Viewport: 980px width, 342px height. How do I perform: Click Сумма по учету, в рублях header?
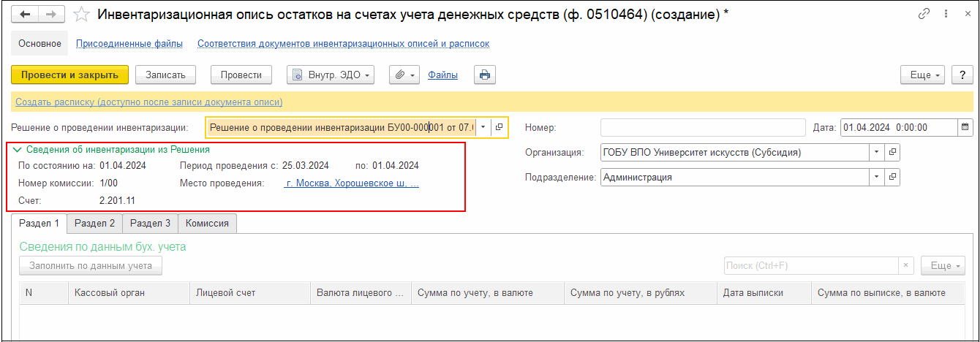pyautogui.click(x=641, y=293)
